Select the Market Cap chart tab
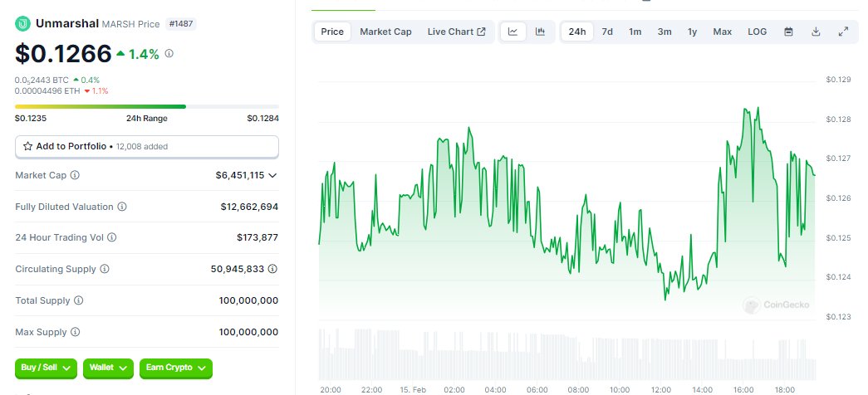868x395 pixels. [x=386, y=32]
